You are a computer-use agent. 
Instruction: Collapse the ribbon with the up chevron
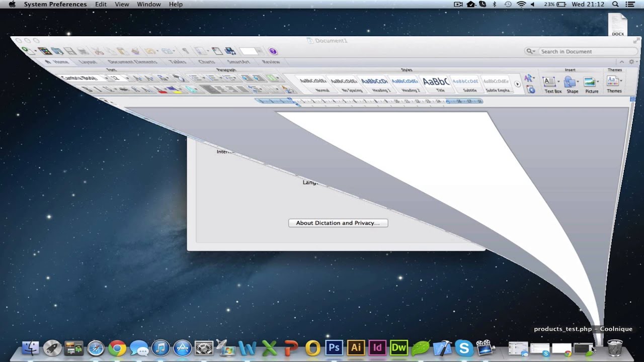(x=622, y=62)
